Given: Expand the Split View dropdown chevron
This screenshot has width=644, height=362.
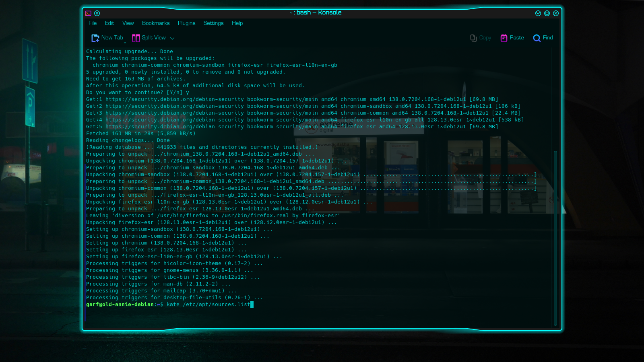Looking at the screenshot, I should pos(172,38).
